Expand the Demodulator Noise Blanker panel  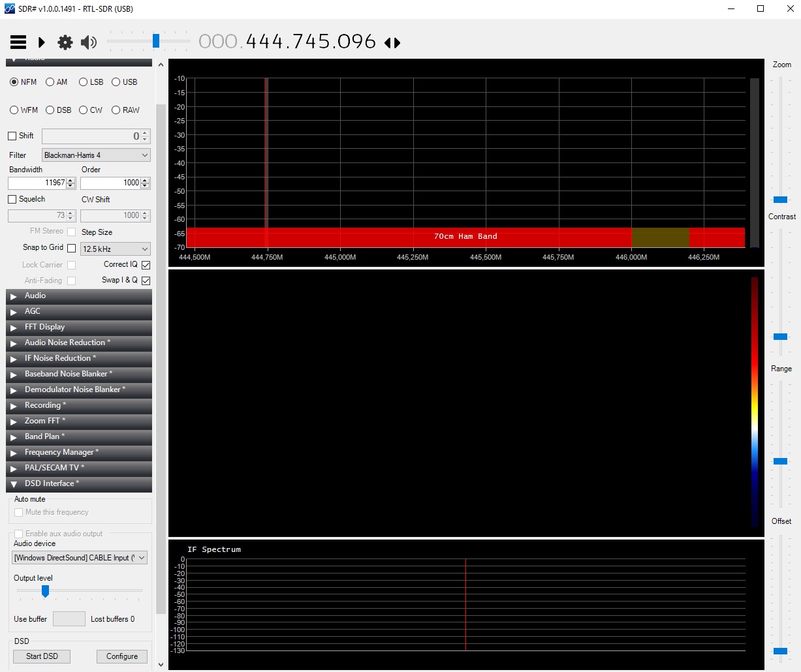tap(79, 390)
